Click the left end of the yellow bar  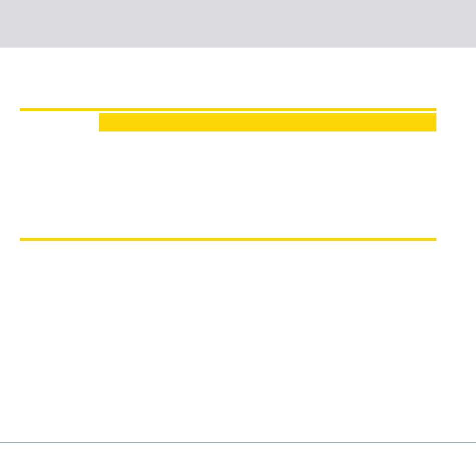101,122
